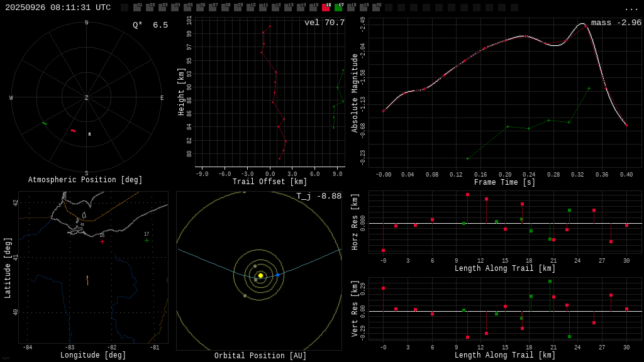Click the green height trail line near offset 9.0
Viewport: 644px width, 362px height.
(338, 99)
